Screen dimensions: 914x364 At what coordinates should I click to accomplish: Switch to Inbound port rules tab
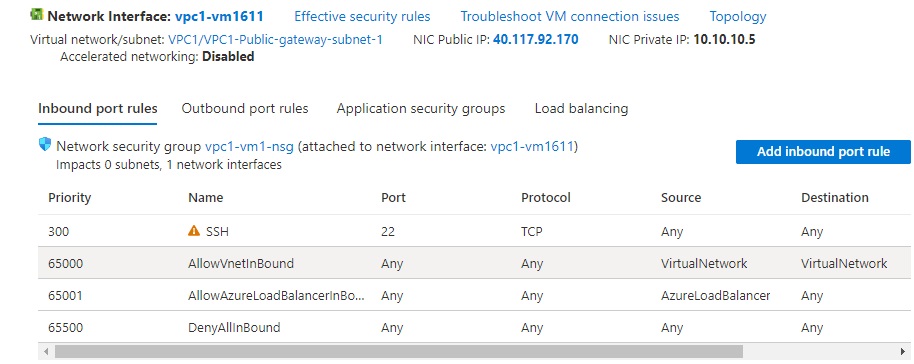97,108
